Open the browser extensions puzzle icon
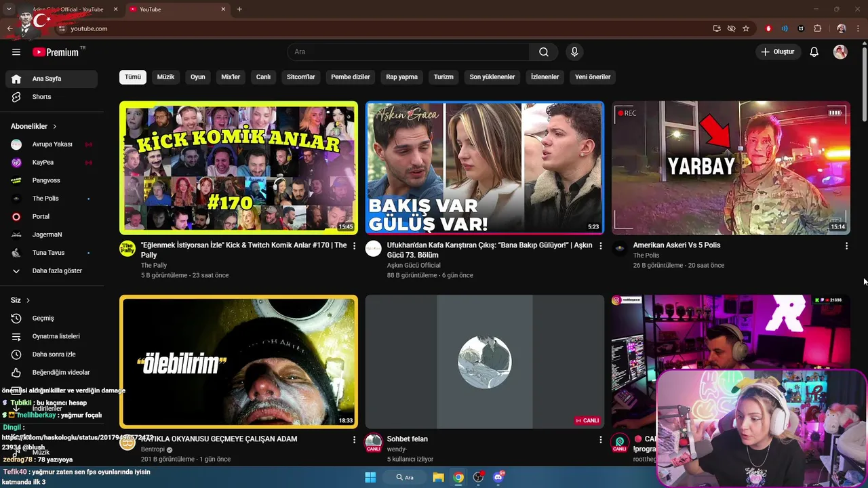The image size is (868, 488). click(818, 28)
